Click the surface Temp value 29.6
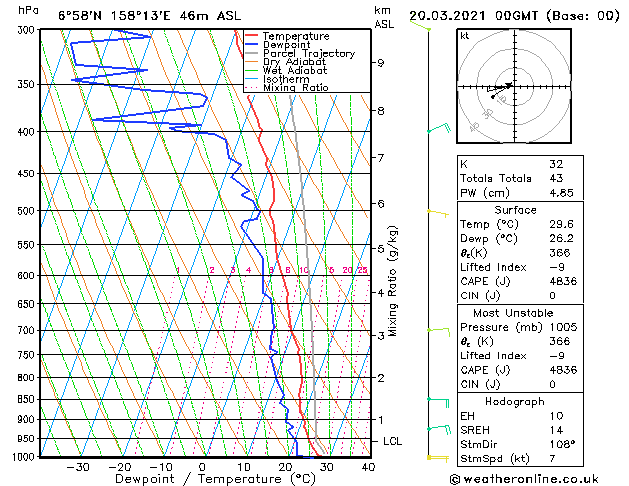Screen dimensions: 629x486 (561, 224)
